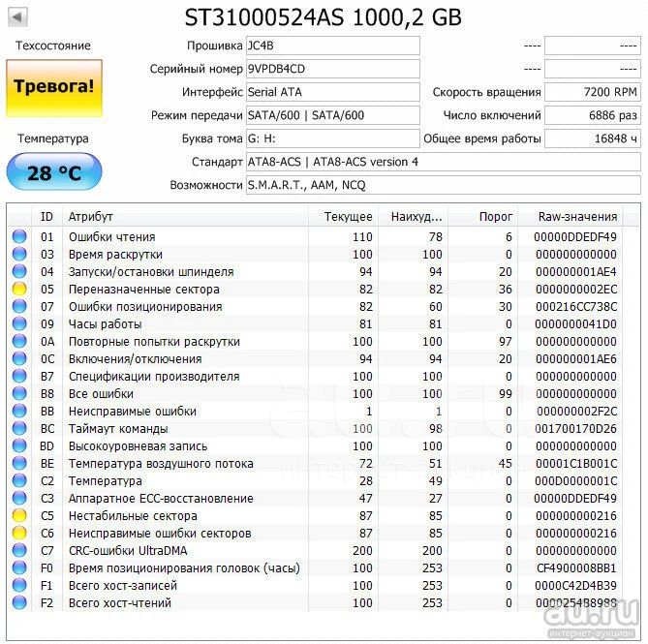
Task: Select raw value 0000000002EC
Action: [x=576, y=290]
